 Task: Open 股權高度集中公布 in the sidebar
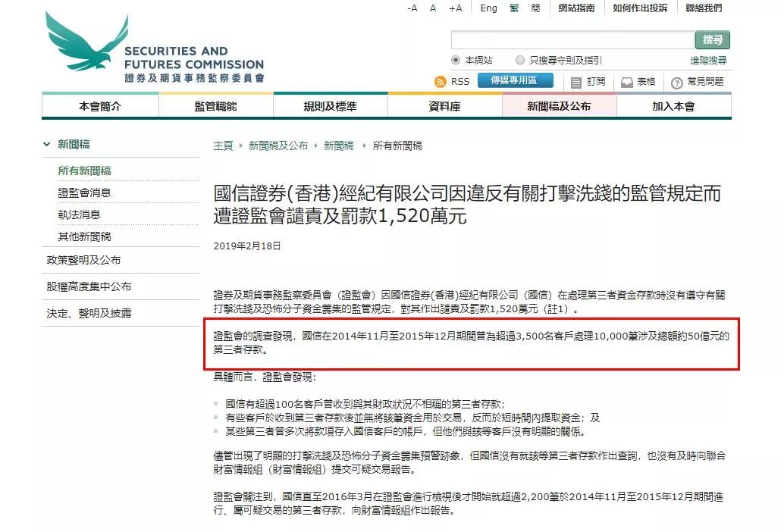point(89,286)
